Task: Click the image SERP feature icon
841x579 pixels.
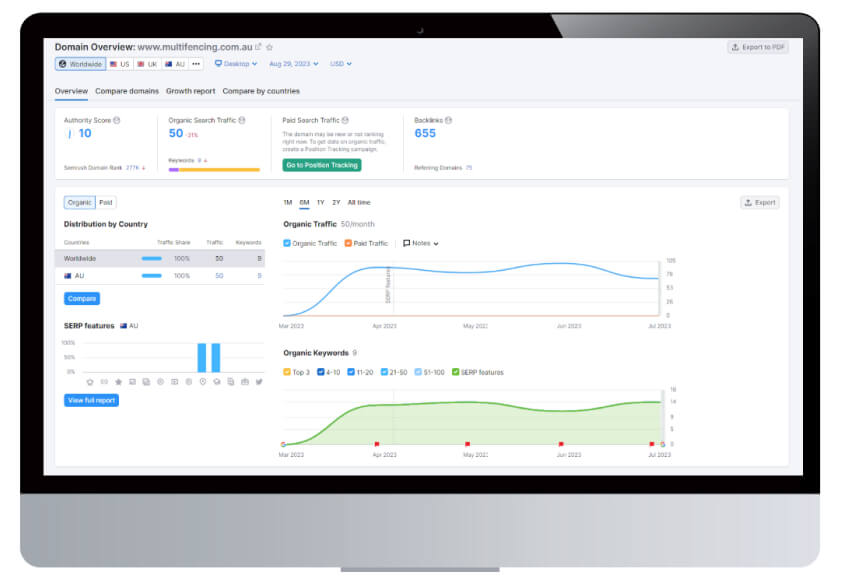Action: click(132, 382)
